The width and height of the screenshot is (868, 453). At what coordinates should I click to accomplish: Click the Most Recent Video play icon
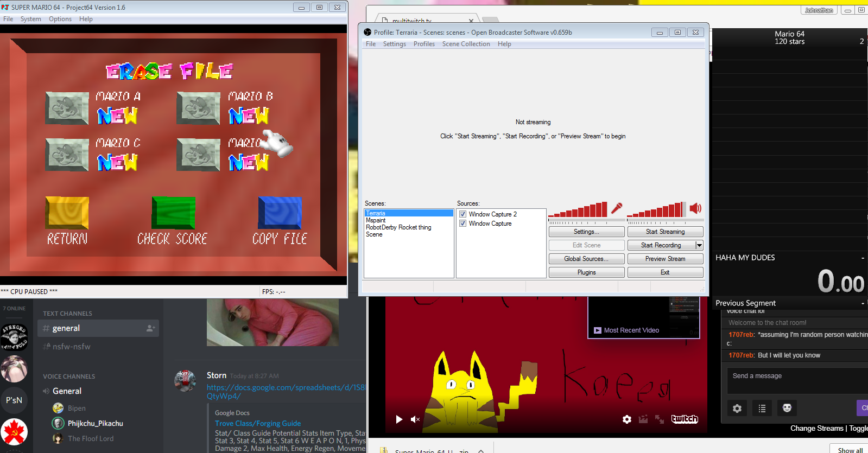598,330
